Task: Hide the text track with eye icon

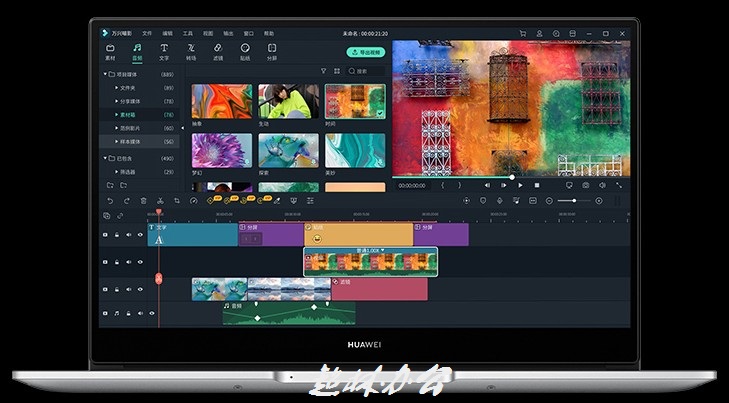Action: pyautogui.click(x=140, y=235)
